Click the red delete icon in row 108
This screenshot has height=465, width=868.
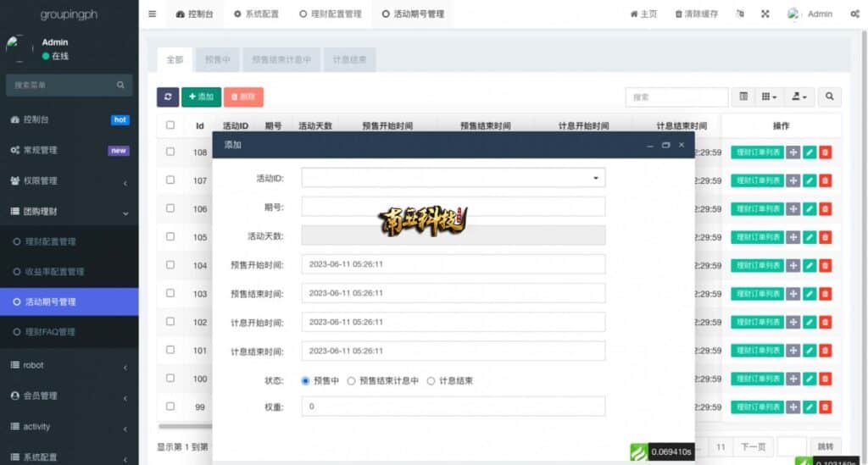(x=825, y=152)
